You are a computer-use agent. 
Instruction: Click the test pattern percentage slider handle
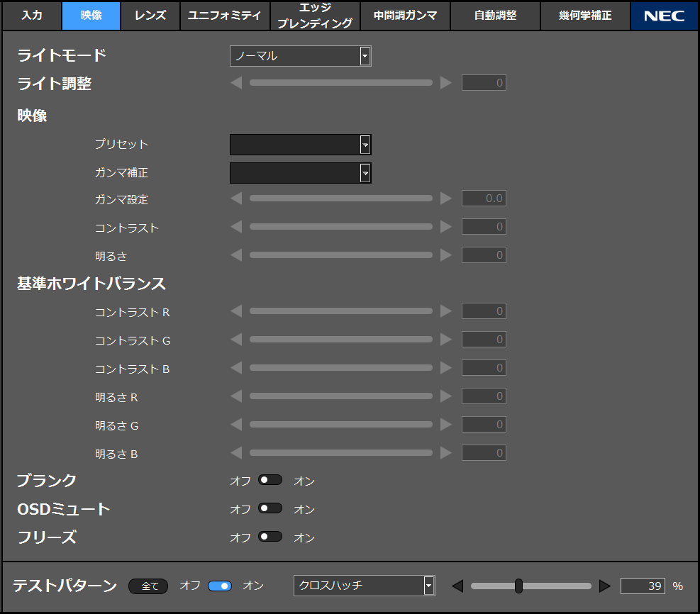[518, 586]
